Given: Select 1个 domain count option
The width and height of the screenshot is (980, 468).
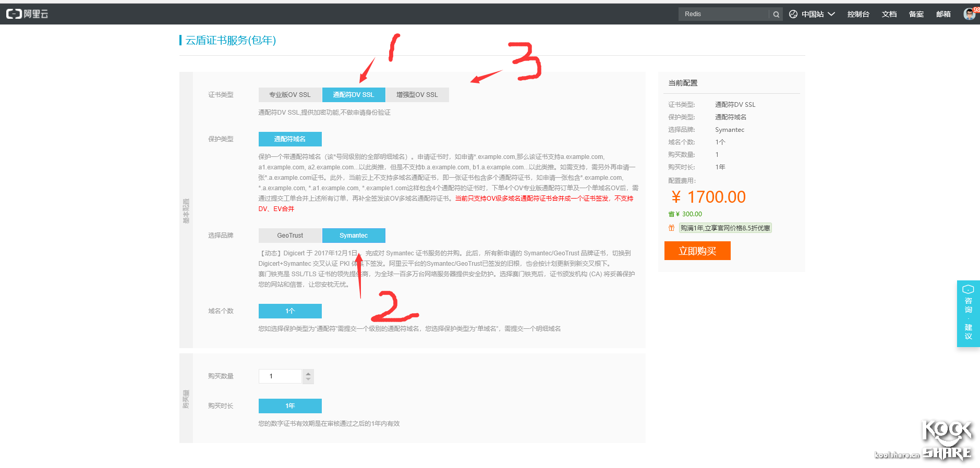Looking at the screenshot, I should click(290, 311).
